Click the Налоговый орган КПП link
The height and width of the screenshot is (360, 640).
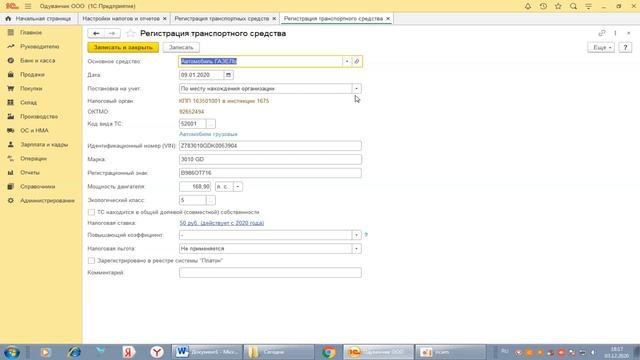(x=224, y=101)
